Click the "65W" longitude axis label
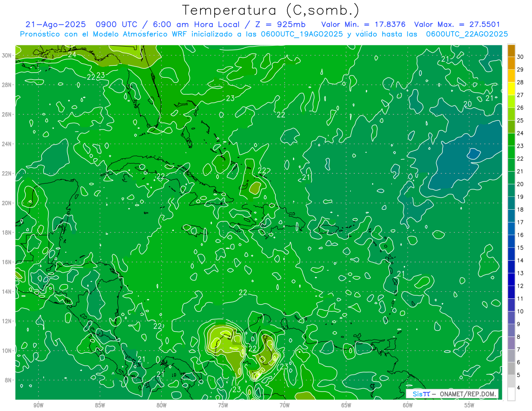This screenshot has width=532, height=411. point(346,405)
